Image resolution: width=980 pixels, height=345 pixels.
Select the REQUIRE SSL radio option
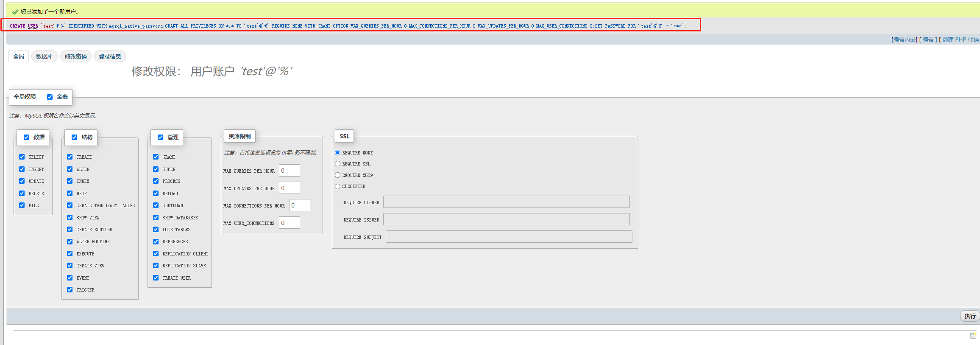[x=337, y=163]
